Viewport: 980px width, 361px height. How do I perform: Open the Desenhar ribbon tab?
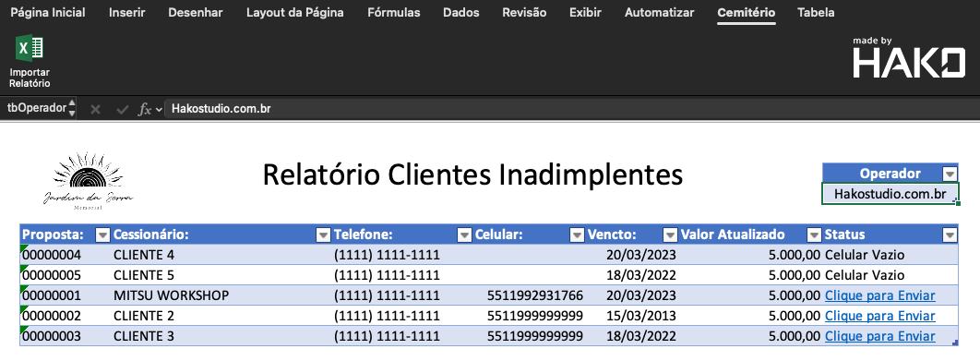click(195, 13)
